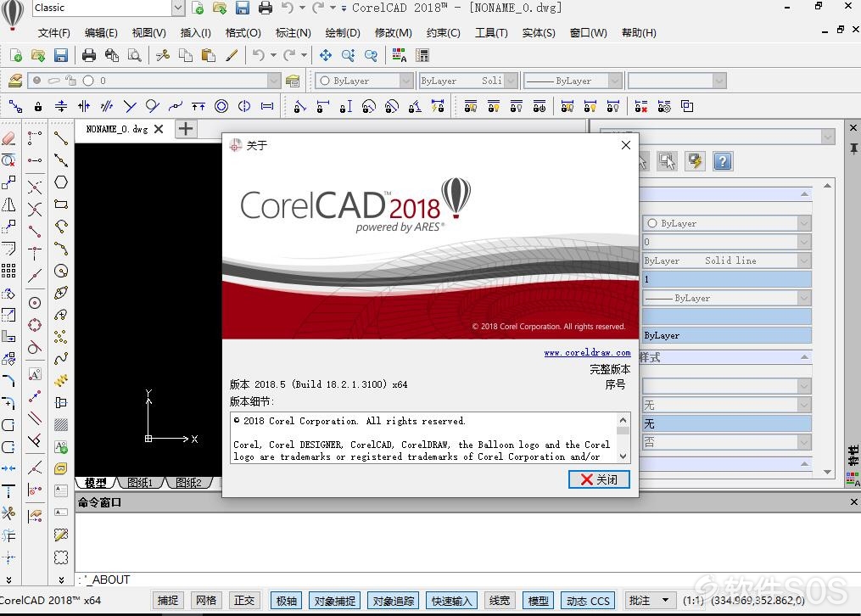This screenshot has height=616, width=861.
Task: Open the Classic workspace dropdown
Action: click(x=178, y=8)
